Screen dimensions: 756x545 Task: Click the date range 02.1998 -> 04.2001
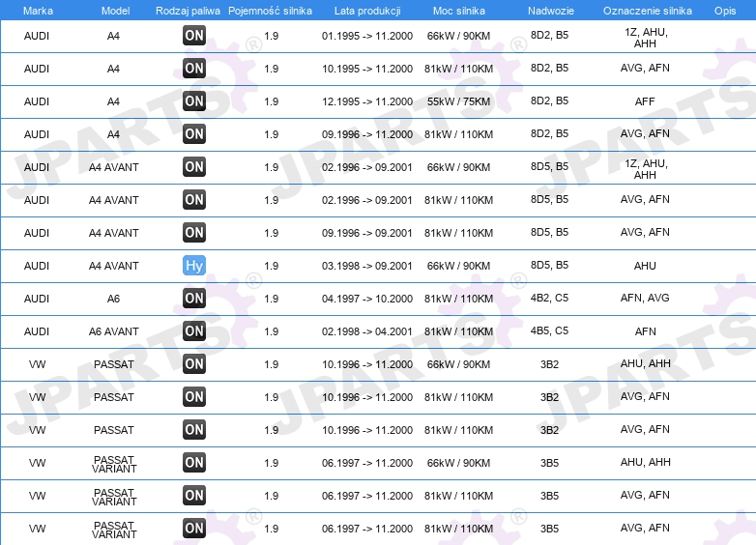click(367, 331)
